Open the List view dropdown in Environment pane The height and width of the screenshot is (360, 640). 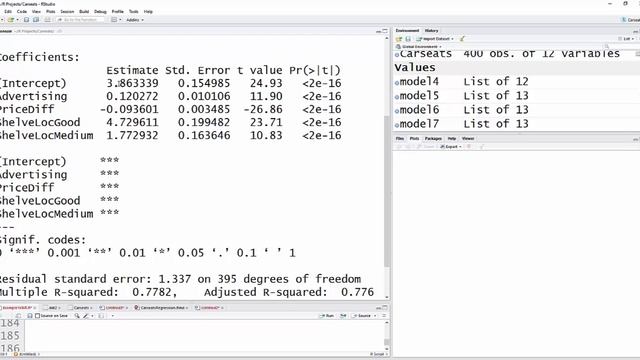627,39
